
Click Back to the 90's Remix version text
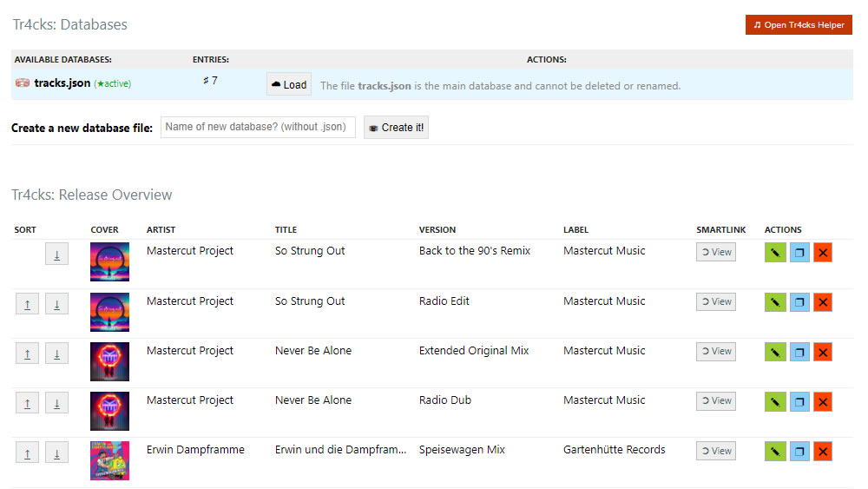[475, 251]
